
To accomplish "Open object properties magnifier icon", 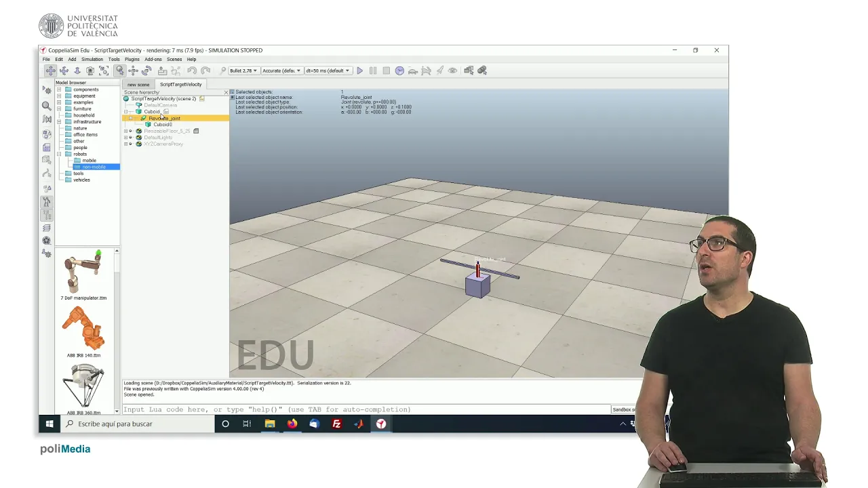I will point(47,106).
